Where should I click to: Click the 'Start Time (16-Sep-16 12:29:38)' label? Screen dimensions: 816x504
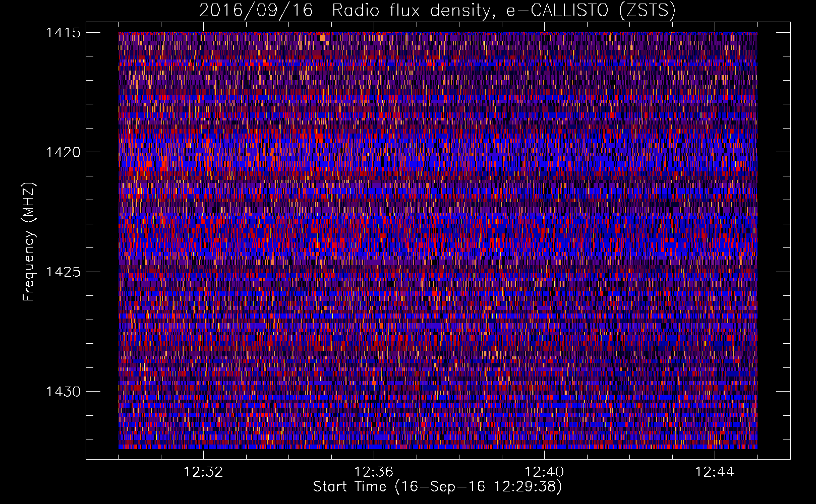(437, 487)
